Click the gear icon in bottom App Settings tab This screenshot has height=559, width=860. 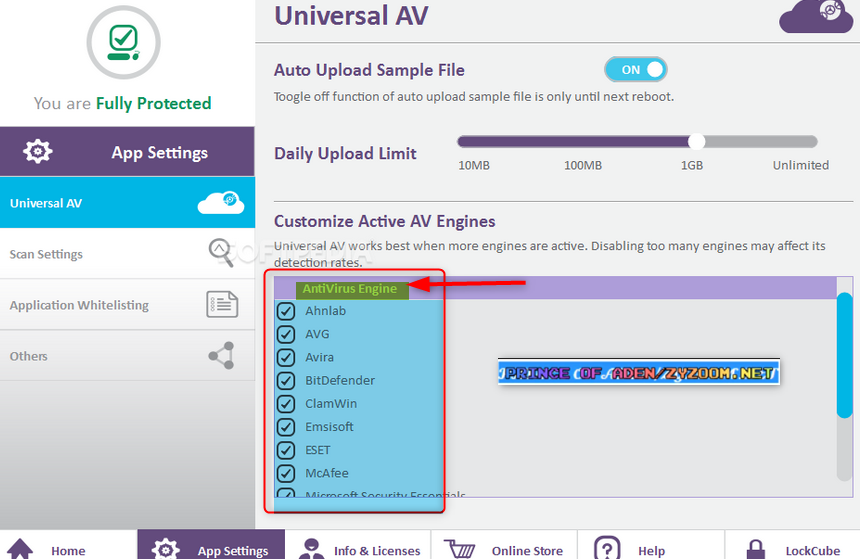(166, 549)
